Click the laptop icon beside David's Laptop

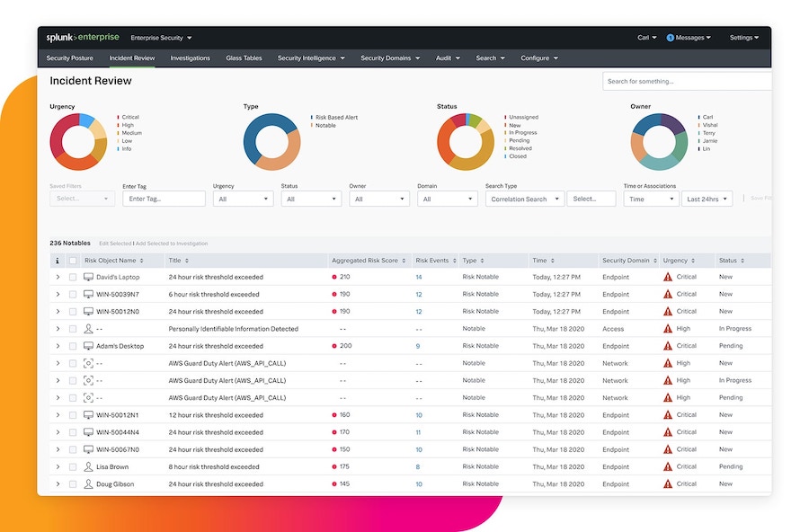tap(88, 277)
